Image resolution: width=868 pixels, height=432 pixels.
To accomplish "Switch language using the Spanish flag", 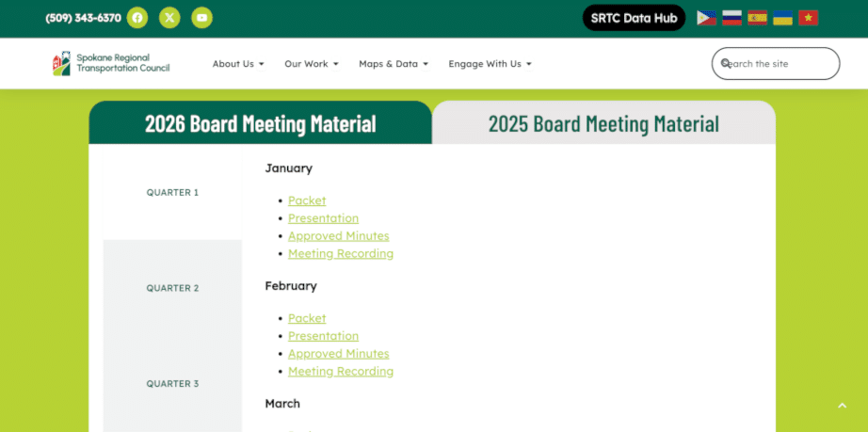I will (x=757, y=18).
